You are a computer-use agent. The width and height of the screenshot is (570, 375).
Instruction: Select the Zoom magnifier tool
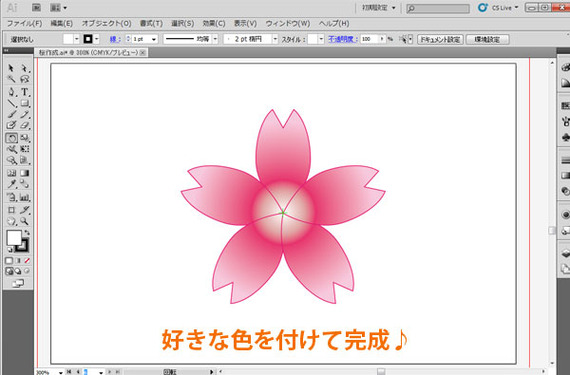click(x=24, y=221)
